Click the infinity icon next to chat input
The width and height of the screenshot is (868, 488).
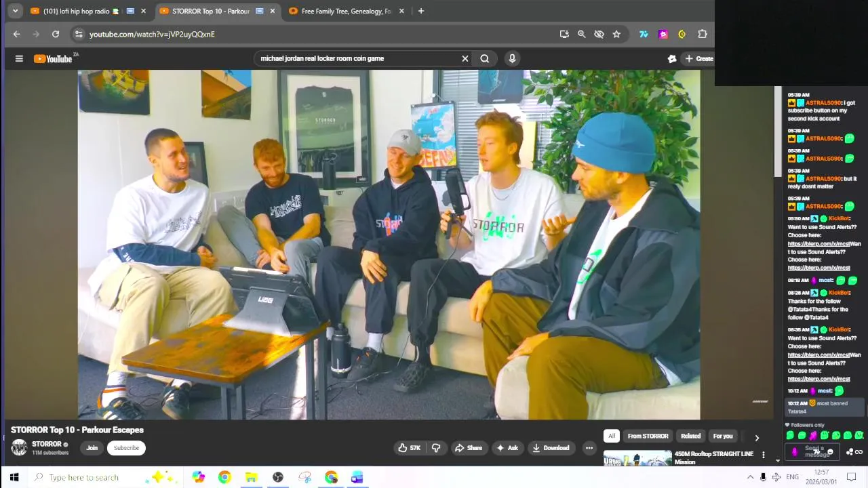[859, 452]
